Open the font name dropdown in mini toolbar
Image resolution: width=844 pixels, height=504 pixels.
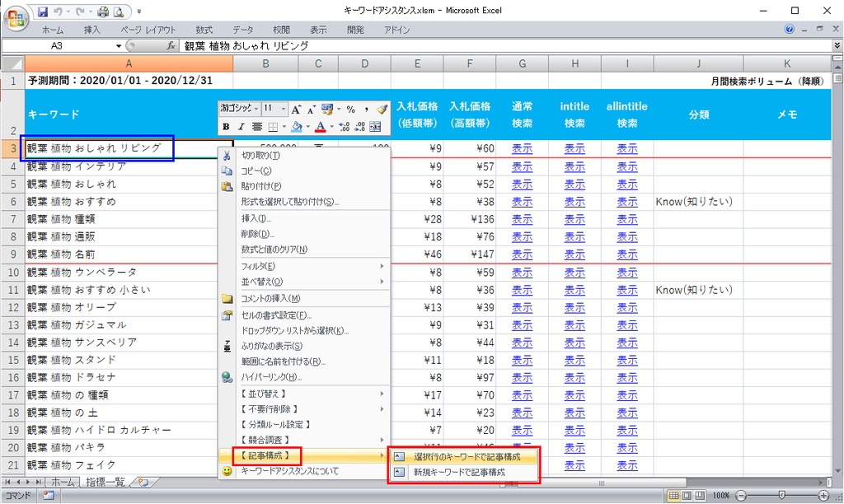(x=257, y=109)
